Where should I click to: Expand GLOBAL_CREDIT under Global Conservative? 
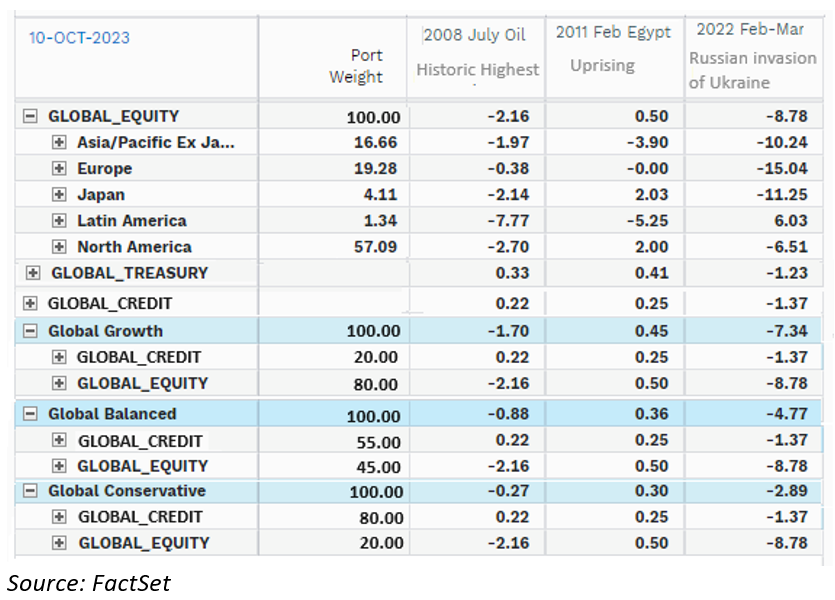tap(58, 517)
